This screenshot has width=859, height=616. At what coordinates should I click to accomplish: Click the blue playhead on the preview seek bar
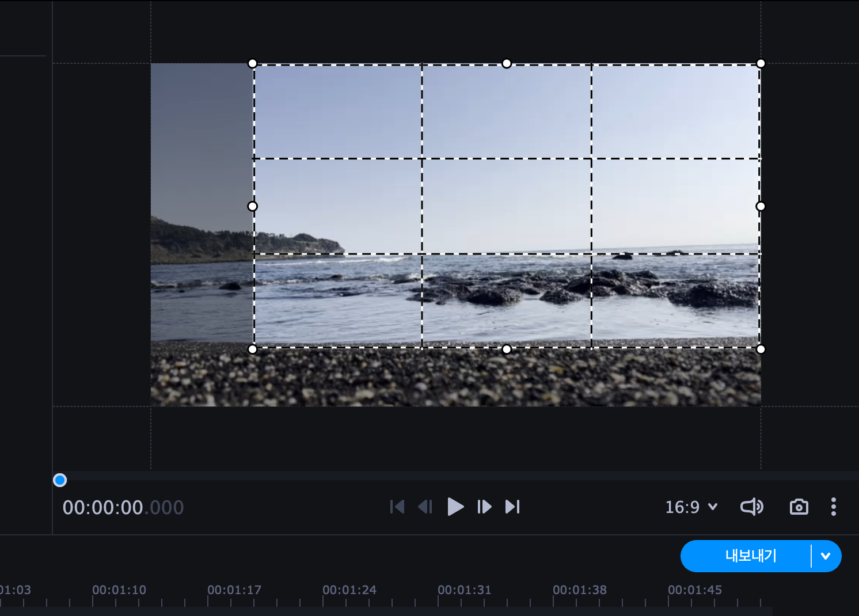click(60, 480)
